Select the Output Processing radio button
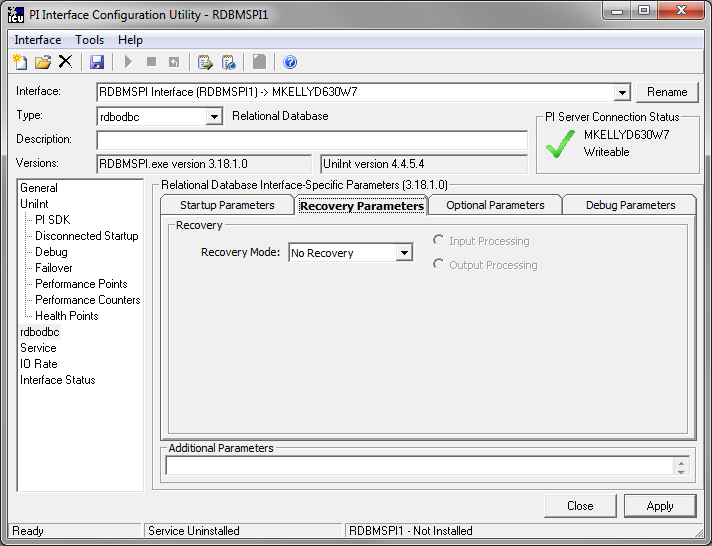 click(x=438, y=264)
